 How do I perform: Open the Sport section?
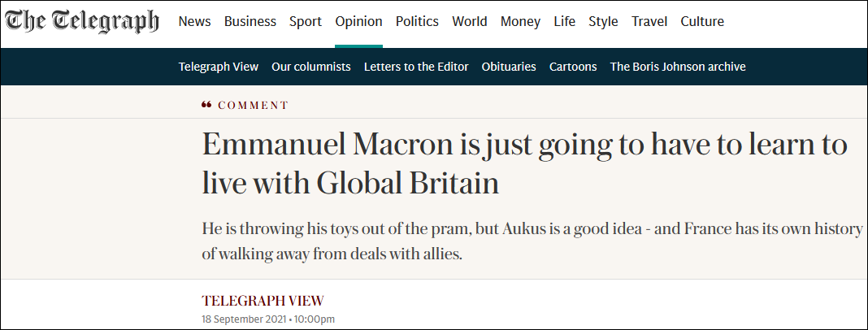point(306,22)
